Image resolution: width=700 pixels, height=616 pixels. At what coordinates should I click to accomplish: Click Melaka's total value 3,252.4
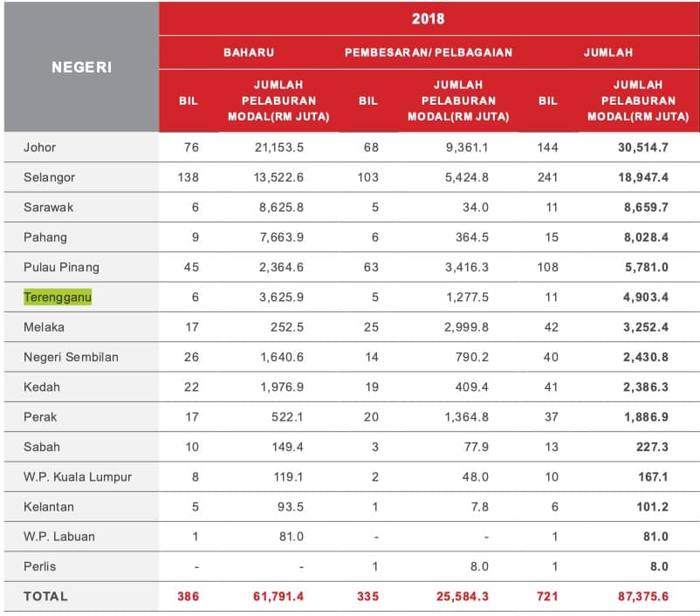coord(646,326)
